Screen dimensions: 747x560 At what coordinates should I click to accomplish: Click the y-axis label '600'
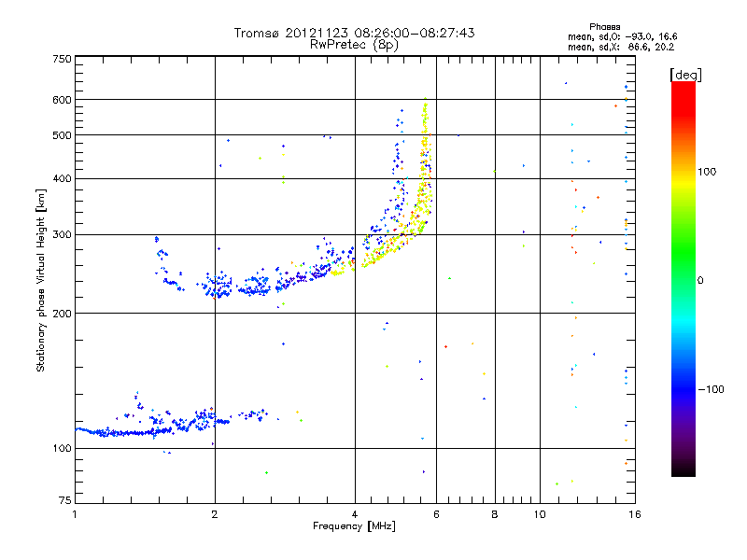[x=62, y=100]
